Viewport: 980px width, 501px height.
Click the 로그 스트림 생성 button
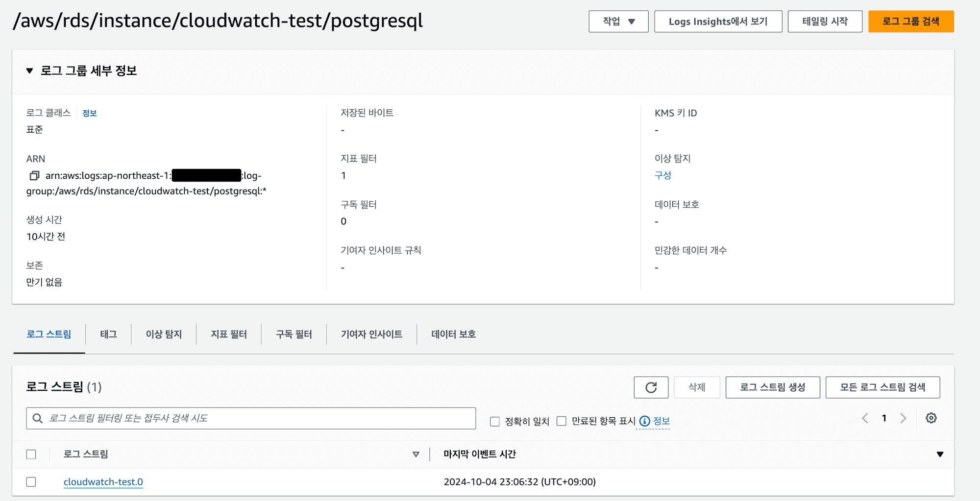tap(773, 387)
